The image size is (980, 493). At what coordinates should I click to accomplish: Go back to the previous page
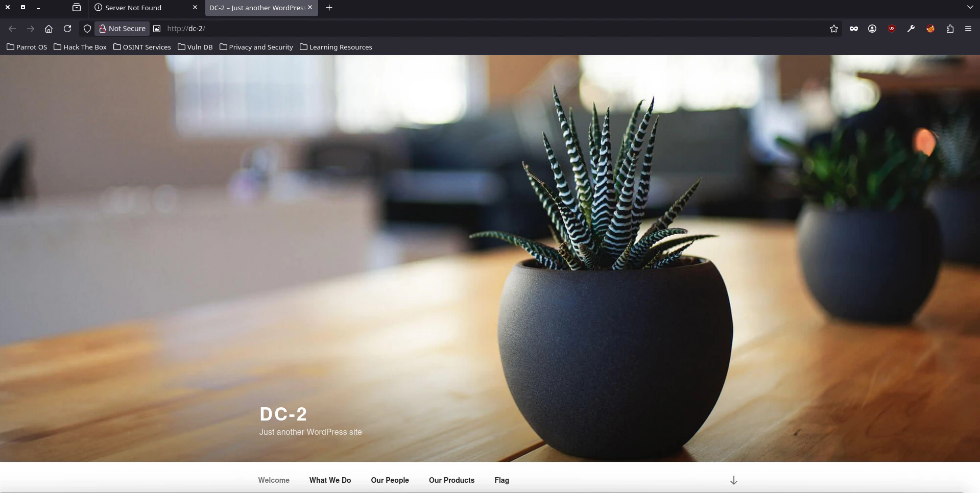(12, 29)
